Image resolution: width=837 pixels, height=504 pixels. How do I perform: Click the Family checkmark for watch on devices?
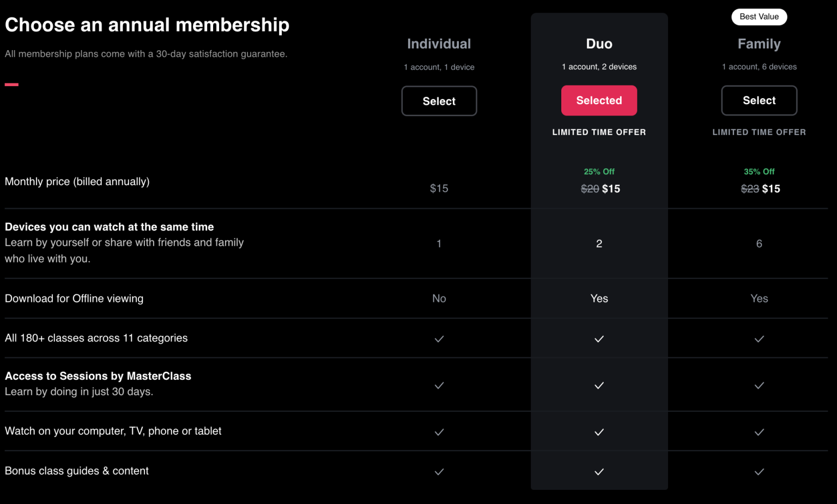(759, 432)
